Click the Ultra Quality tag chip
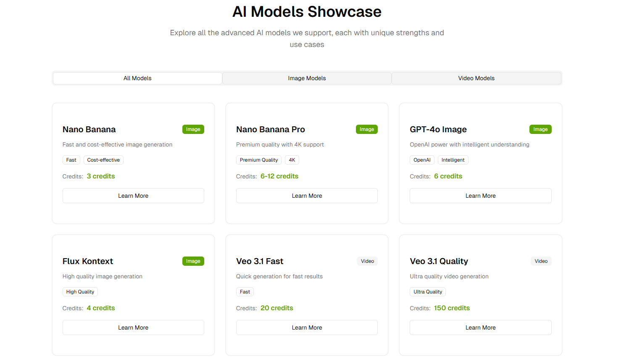 tap(427, 292)
